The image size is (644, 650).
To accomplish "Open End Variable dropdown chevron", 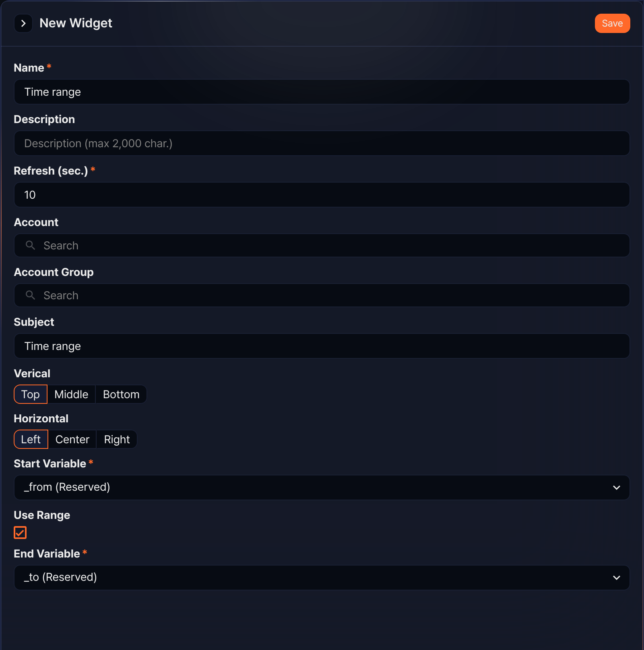I will 616,578.
